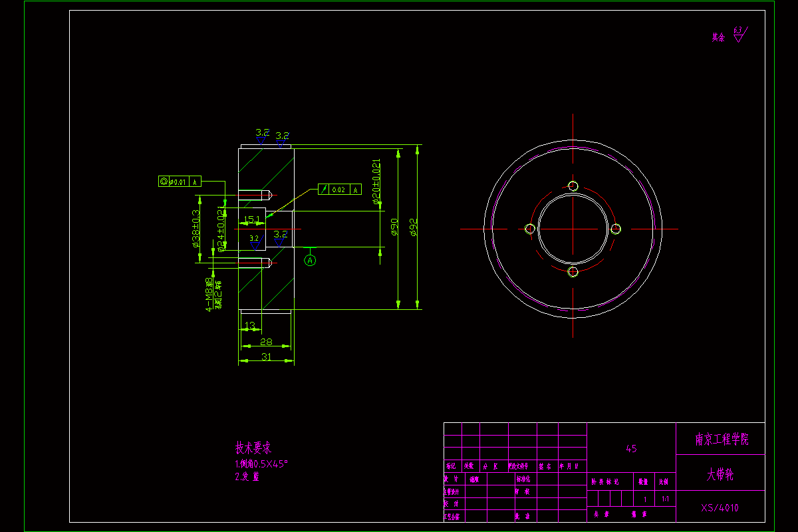The image size is (798, 532).
Task: Click the 15.1 depth dimension
Action: click(x=252, y=219)
